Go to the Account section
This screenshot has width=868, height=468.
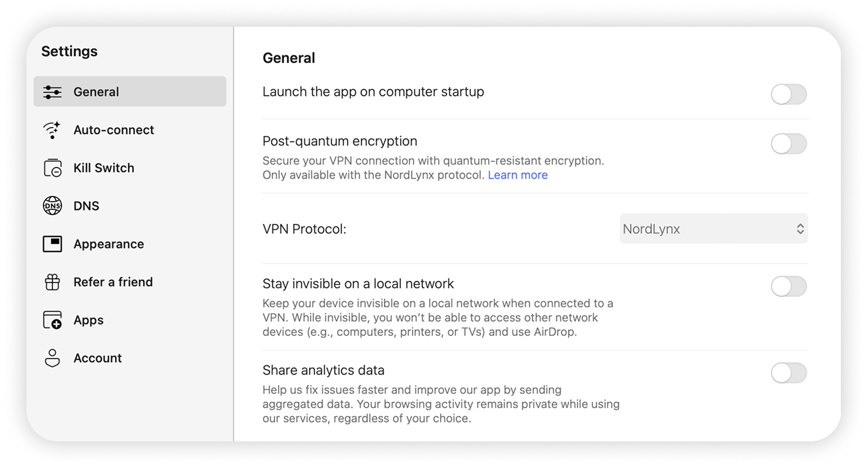97,358
